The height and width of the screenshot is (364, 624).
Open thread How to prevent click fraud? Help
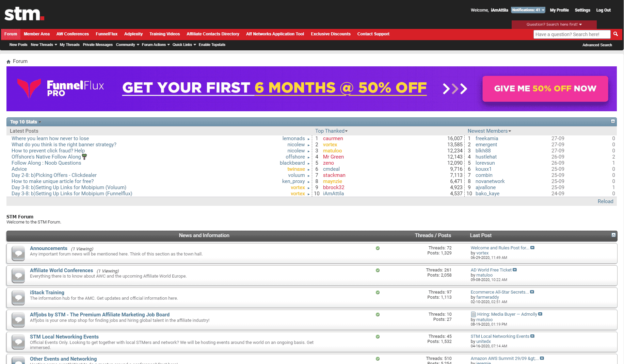48,151
